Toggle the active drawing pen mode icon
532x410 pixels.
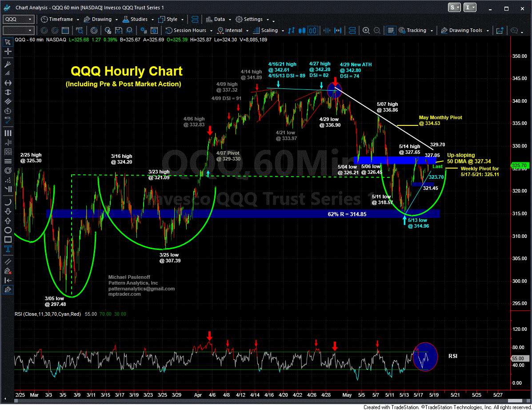pyautogui.click(x=8, y=290)
